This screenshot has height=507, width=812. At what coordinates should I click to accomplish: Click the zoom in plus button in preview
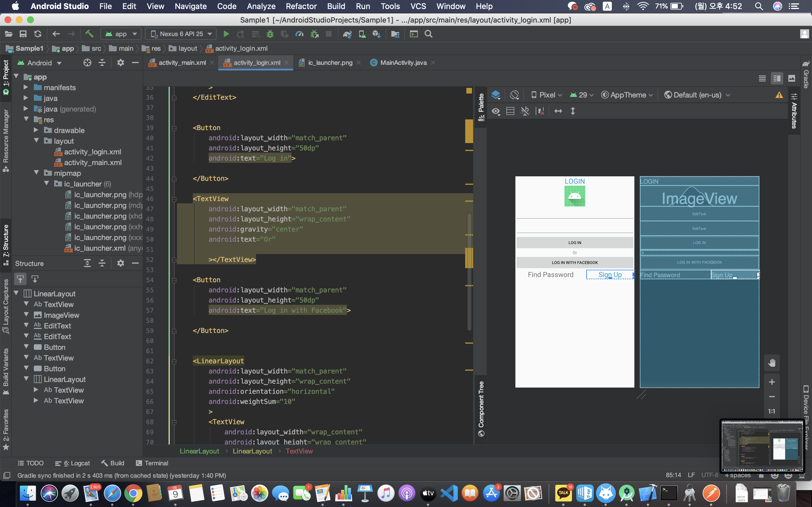click(771, 382)
